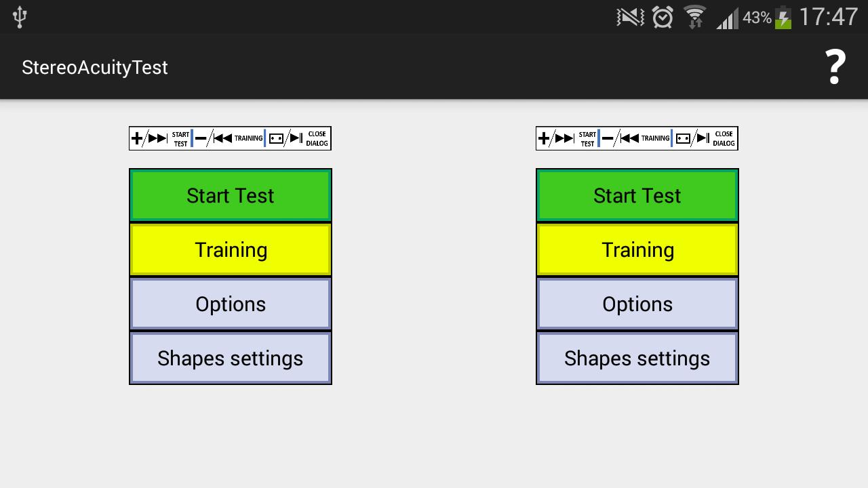
Task: Tap the StereoAcuityTest app title
Action: tap(95, 67)
